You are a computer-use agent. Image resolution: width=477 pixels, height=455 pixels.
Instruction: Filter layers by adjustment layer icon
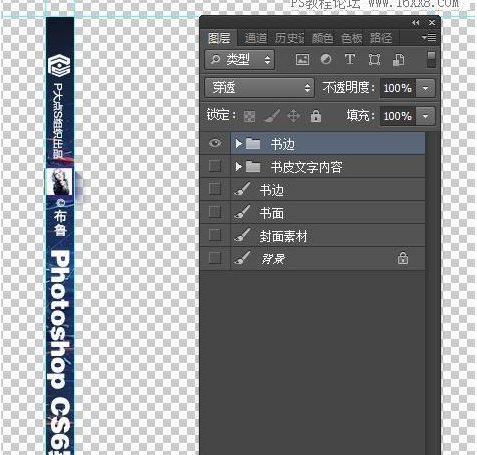coord(326,59)
